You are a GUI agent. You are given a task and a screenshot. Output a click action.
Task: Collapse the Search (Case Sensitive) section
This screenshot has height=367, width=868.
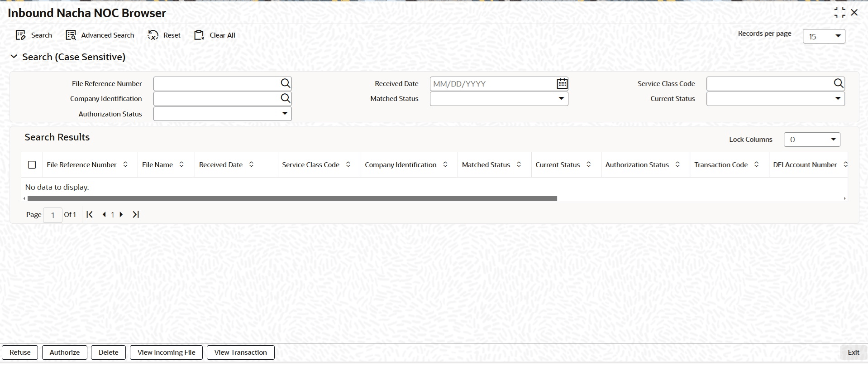[x=14, y=57]
